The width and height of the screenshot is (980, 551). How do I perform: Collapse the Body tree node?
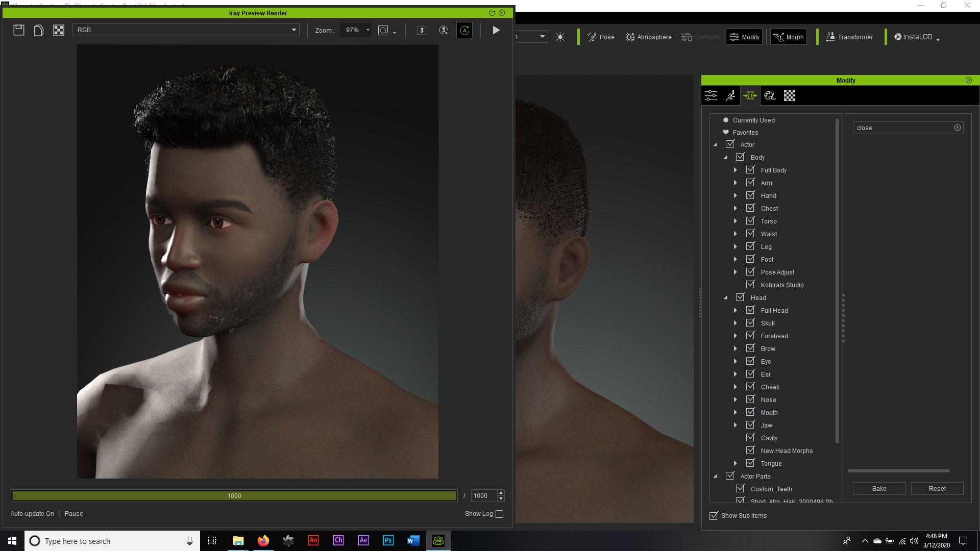pyautogui.click(x=726, y=158)
